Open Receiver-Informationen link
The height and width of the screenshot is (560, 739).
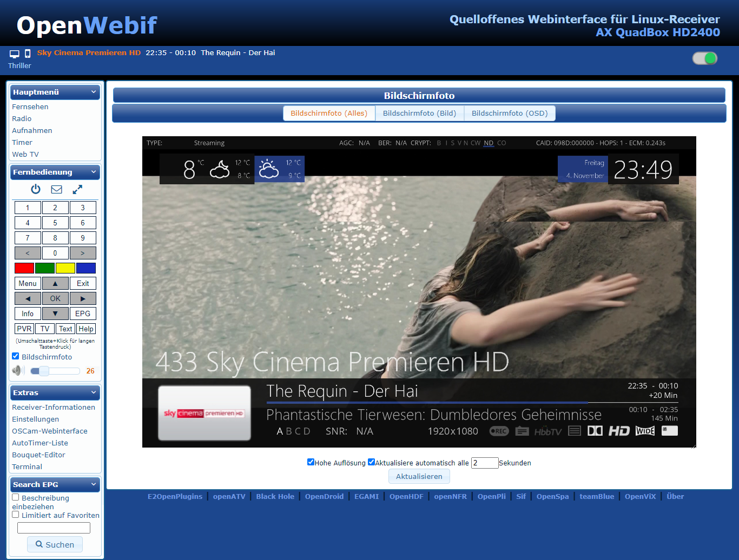(54, 407)
